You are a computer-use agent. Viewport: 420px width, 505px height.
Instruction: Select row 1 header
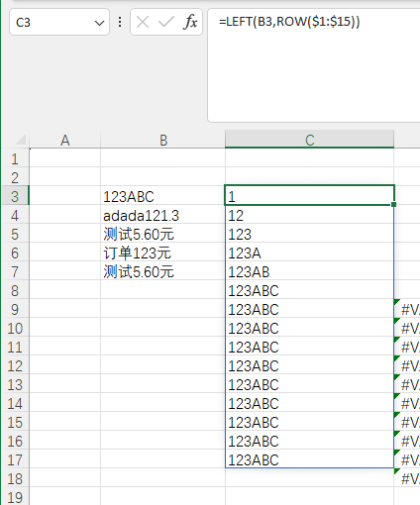coord(15,159)
